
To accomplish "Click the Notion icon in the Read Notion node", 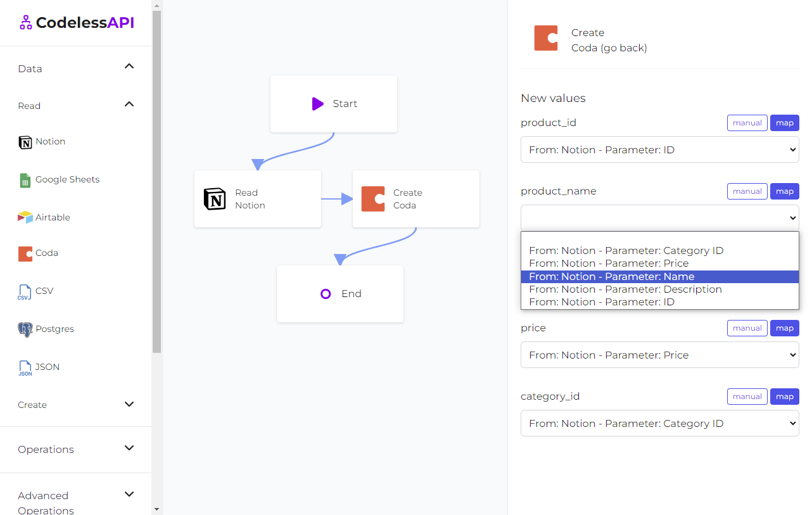I will coord(215,199).
